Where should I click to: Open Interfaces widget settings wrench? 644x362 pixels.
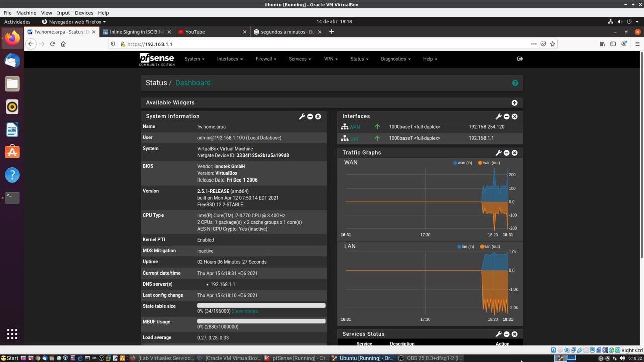pyautogui.click(x=499, y=116)
